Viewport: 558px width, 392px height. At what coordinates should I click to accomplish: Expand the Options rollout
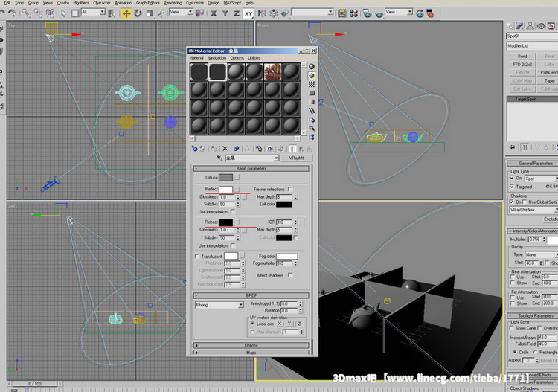click(251, 345)
